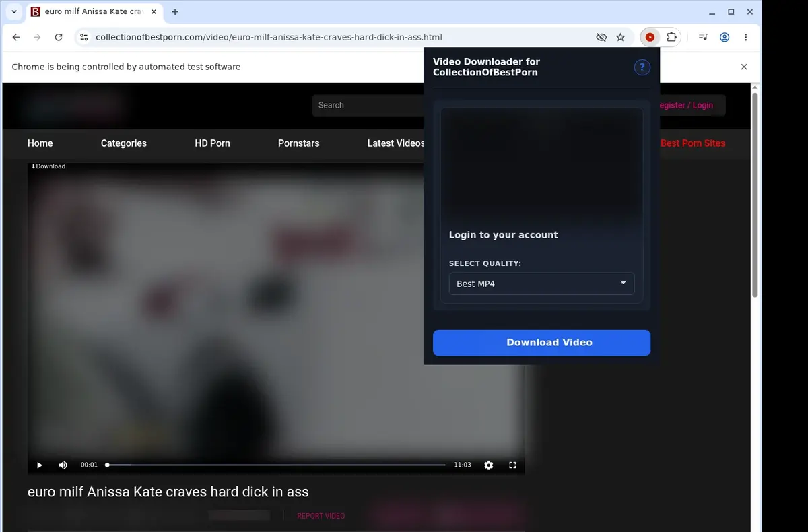Click the red video downloader extension icon
The height and width of the screenshot is (532, 808).
point(650,38)
